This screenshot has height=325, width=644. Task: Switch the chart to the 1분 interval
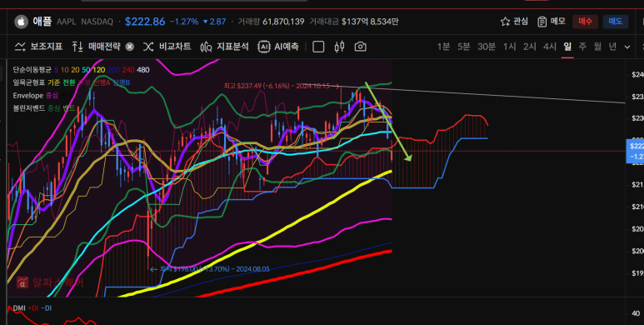point(443,47)
